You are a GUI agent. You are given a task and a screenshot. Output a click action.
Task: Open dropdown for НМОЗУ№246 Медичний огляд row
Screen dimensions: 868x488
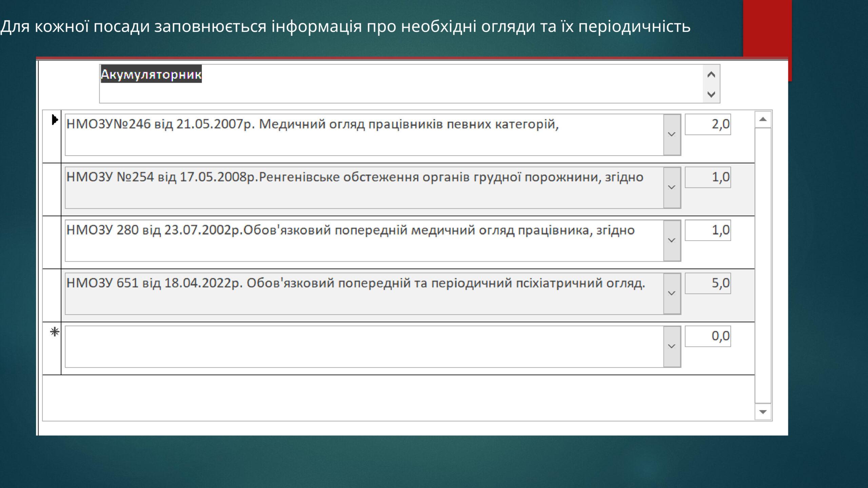pos(672,135)
